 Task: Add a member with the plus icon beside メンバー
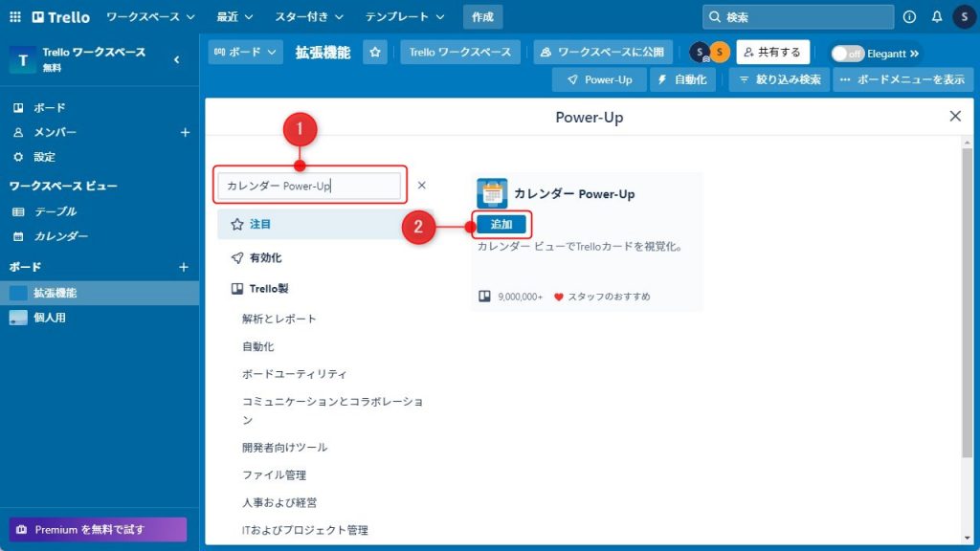point(185,132)
